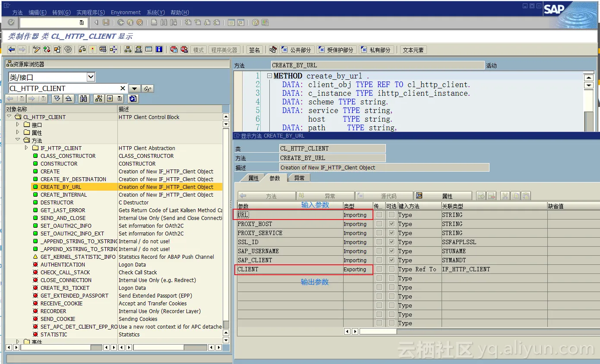
Task: Click the blue information 'i' icon
Action: coord(159,50)
